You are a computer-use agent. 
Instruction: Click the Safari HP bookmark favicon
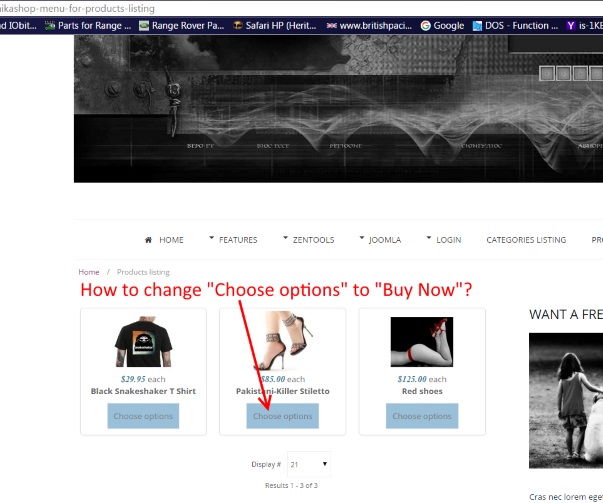238,26
